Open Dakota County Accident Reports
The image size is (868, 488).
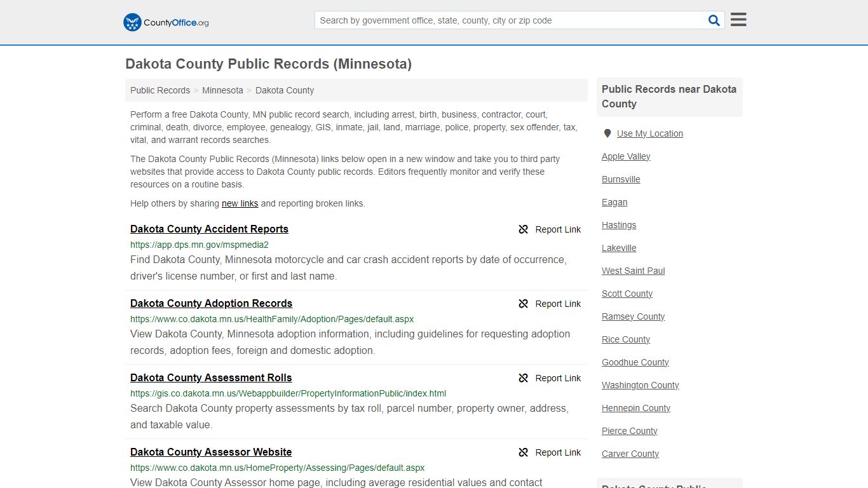209,229
